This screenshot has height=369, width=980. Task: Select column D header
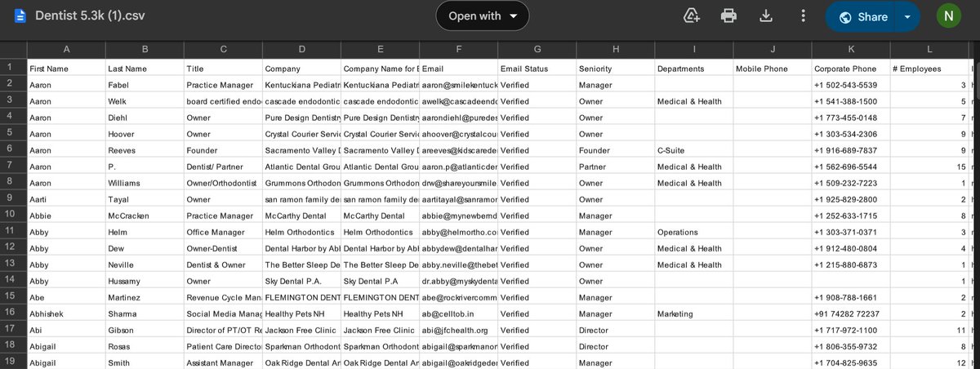pyautogui.click(x=301, y=50)
